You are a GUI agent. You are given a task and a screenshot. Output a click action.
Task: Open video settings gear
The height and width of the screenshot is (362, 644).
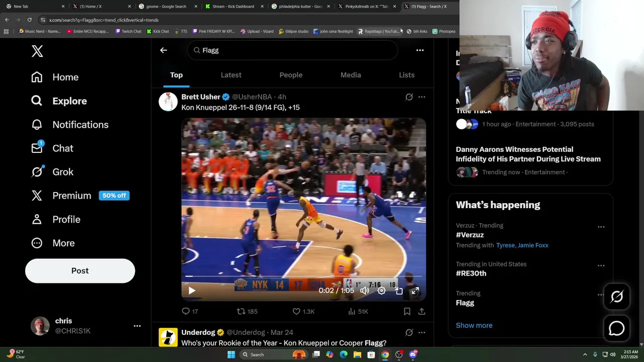pyautogui.click(x=381, y=290)
